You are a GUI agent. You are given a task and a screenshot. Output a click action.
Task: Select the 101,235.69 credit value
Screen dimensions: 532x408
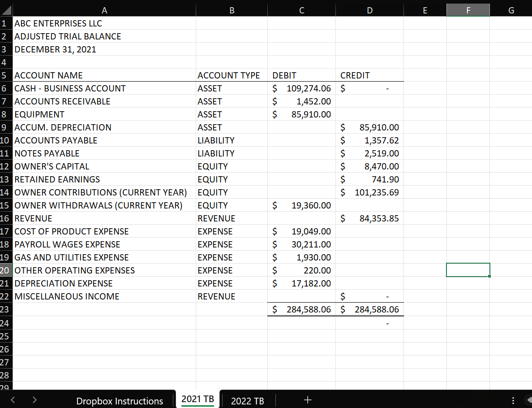click(370, 192)
